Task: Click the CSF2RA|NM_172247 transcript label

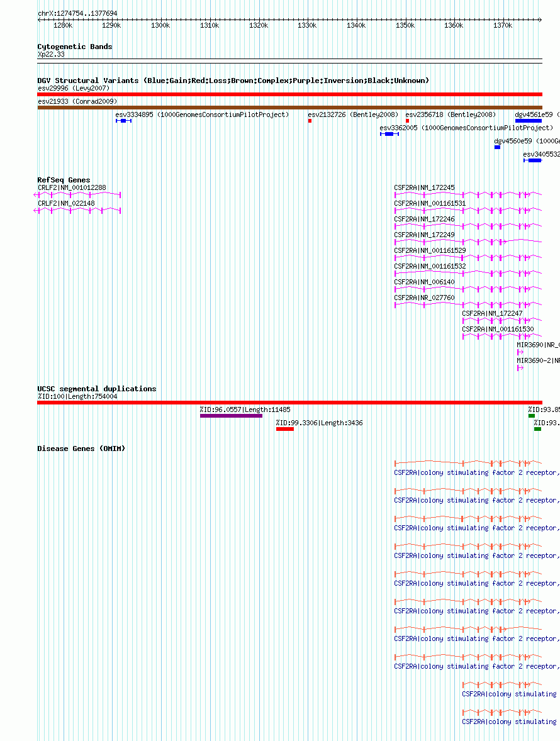Action: tap(493, 313)
